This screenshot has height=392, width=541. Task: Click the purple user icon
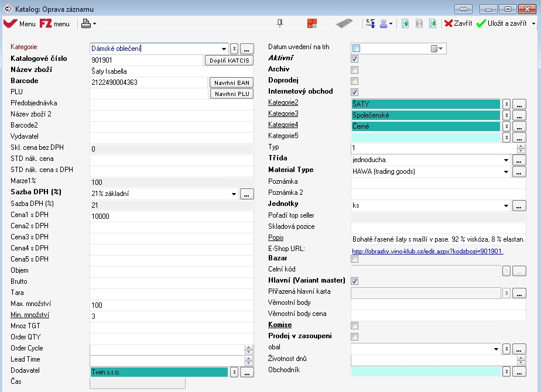coord(384,23)
